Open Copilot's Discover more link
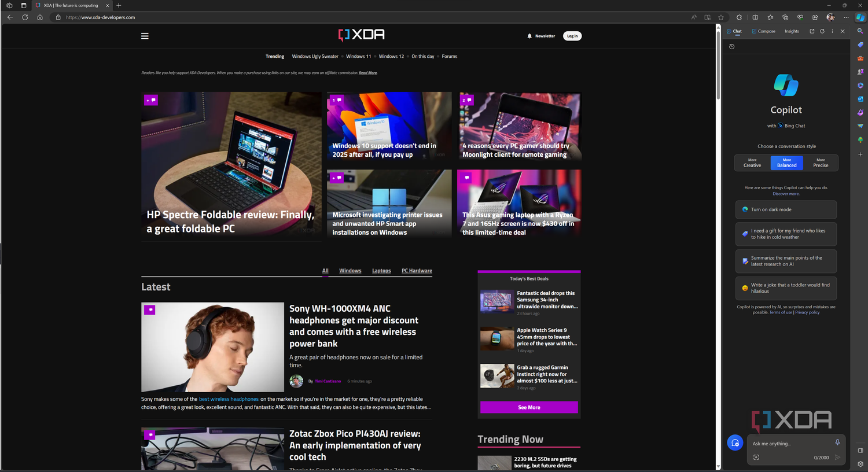The image size is (868, 472). click(786, 194)
